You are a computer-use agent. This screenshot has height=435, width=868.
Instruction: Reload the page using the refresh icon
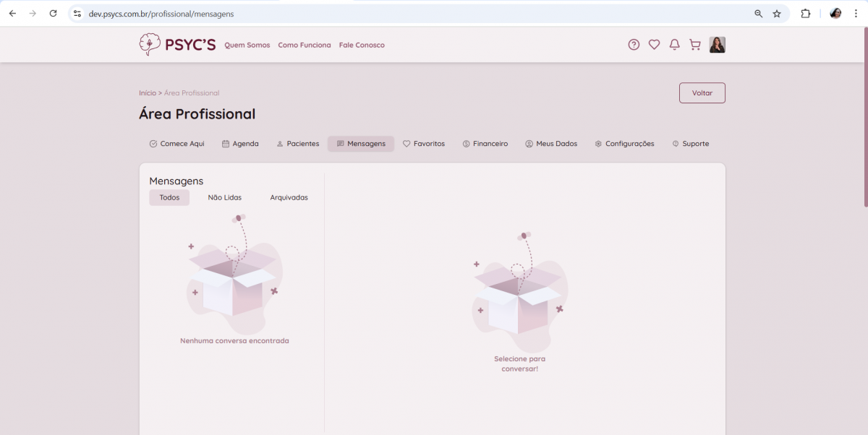point(53,14)
